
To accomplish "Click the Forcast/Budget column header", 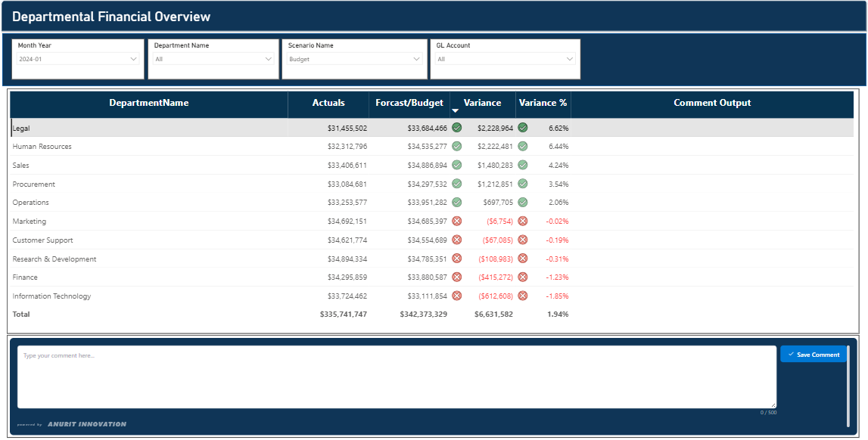I will pyautogui.click(x=409, y=103).
